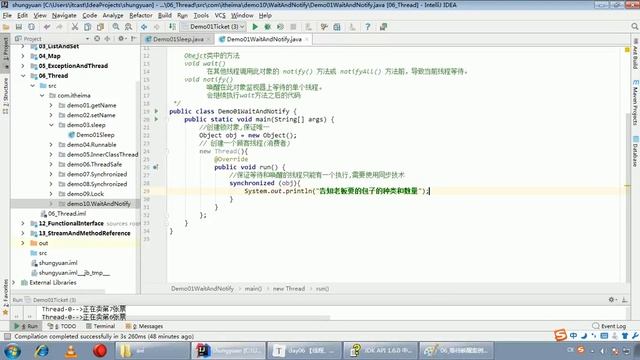The width and height of the screenshot is (640, 360).
Task: Select the 06_Thread.iml file
Action: pyautogui.click(x=63, y=213)
